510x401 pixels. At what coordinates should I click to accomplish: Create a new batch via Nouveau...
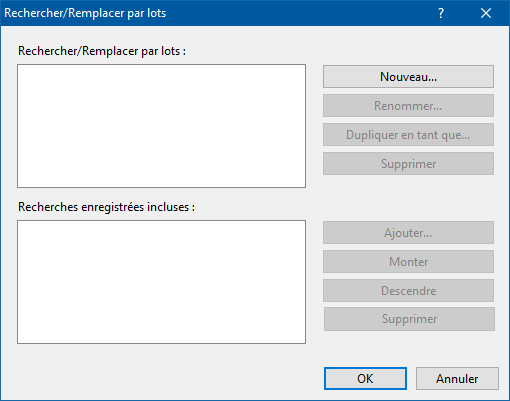[408, 77]
